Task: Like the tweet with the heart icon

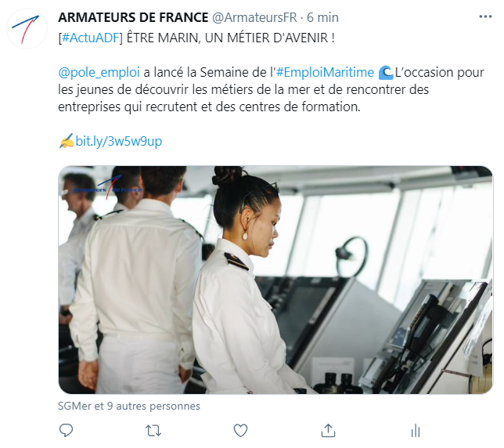Action: pyautogui.click(x=240, y=430)
